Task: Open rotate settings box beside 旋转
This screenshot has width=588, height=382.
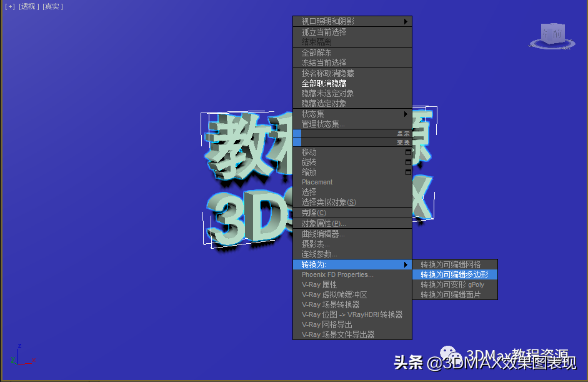Action: click(408, 163)
